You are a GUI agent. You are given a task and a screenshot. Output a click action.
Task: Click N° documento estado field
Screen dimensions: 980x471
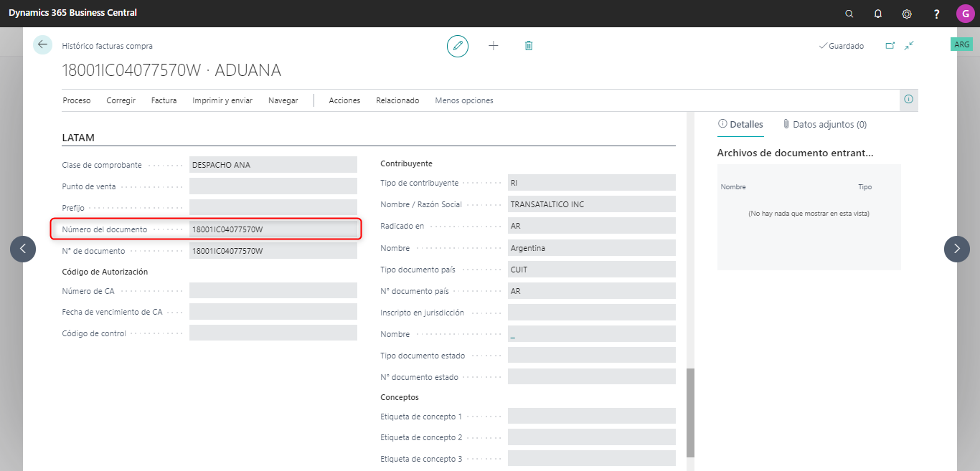click(592, 376)
